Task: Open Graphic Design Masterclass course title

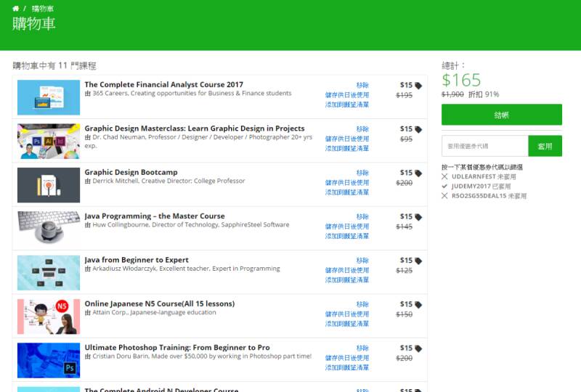Action: coord(195,128)
